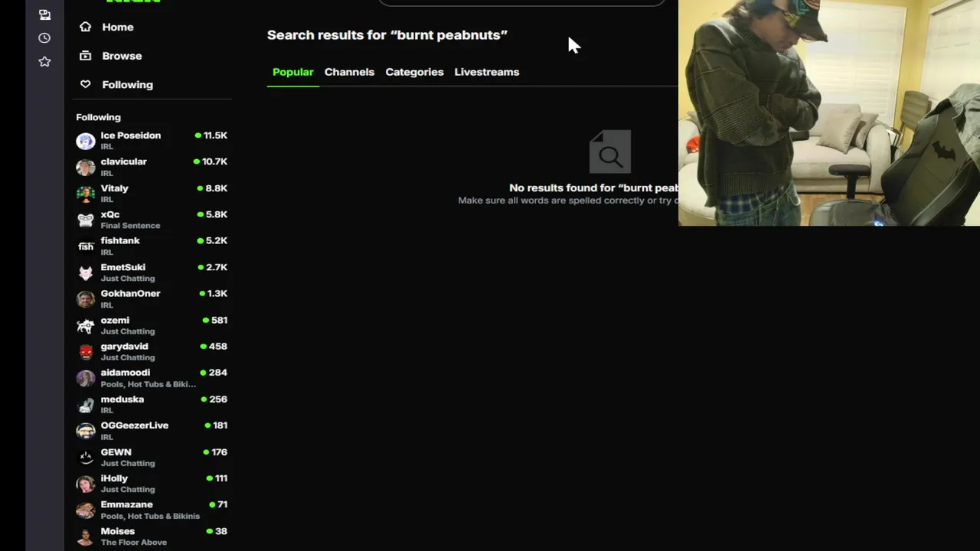The image size is (980, 551).
Task: Select garydavid channel name
Action: (124, 346)
